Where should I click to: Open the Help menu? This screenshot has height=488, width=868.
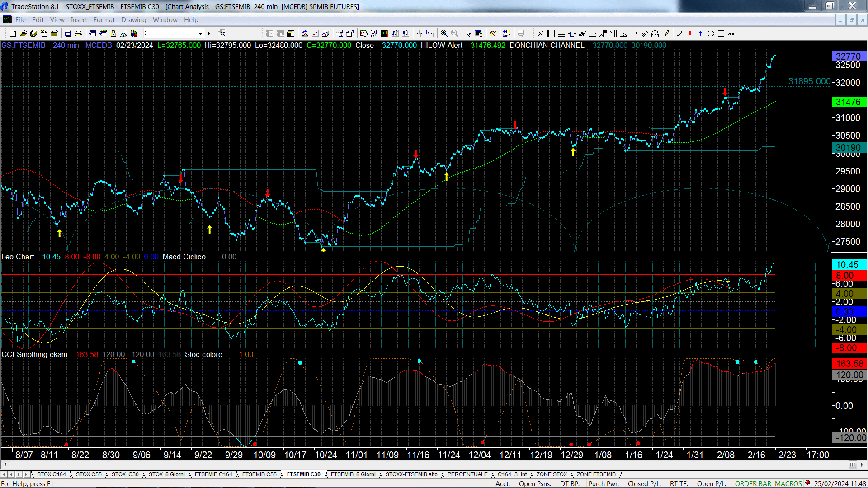tap(191, 19)
